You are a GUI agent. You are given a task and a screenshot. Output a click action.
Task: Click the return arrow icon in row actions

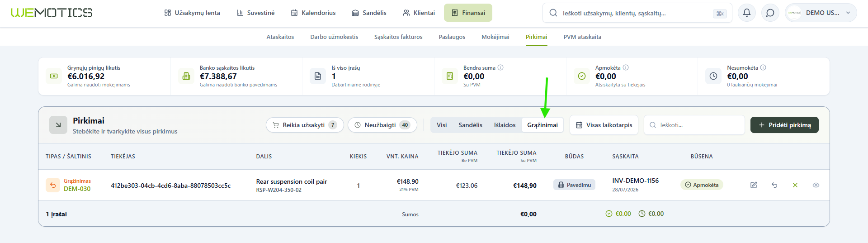774,185
